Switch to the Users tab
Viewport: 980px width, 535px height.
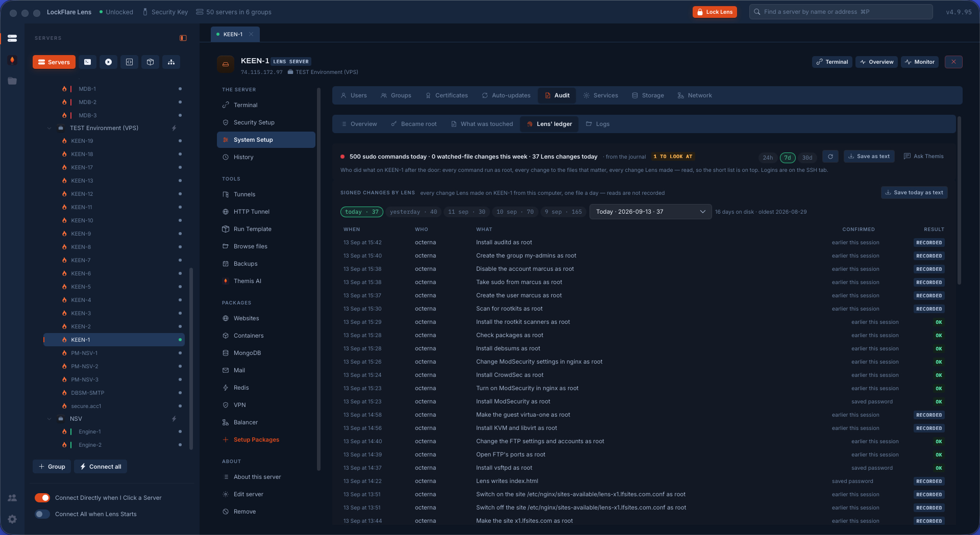pos(354,95)
